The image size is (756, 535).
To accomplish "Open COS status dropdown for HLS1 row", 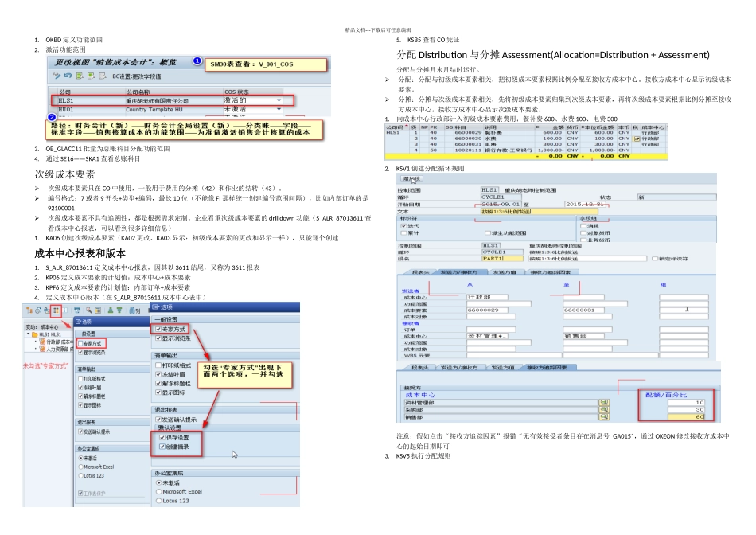I will [279, 100].
